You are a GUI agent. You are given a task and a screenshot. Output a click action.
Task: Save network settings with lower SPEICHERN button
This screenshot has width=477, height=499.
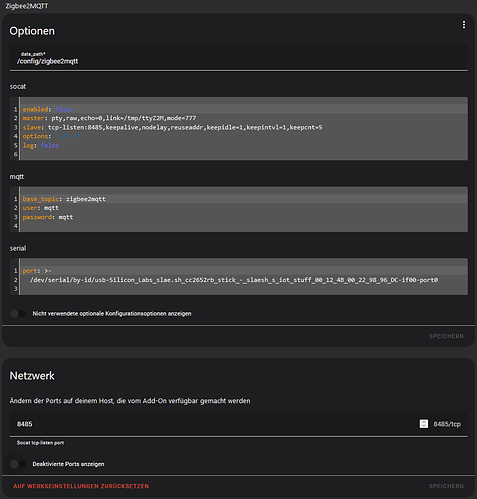pyautogui.click(x=446, y=486)
